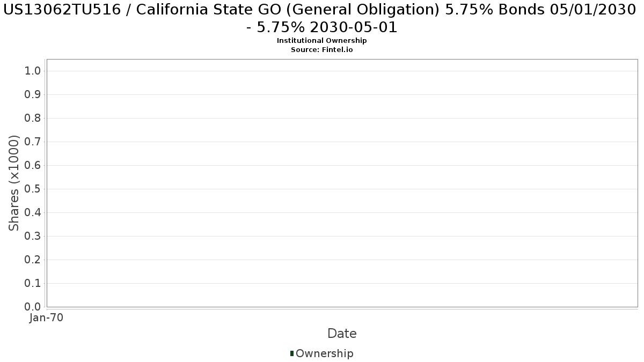Select the Institutional Ownership subtitle
The image size is (644, 362).
pos(322,41)
